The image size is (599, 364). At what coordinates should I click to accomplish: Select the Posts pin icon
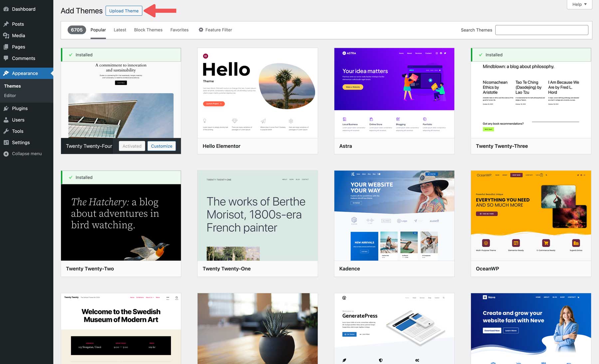(x=6, y=24)
